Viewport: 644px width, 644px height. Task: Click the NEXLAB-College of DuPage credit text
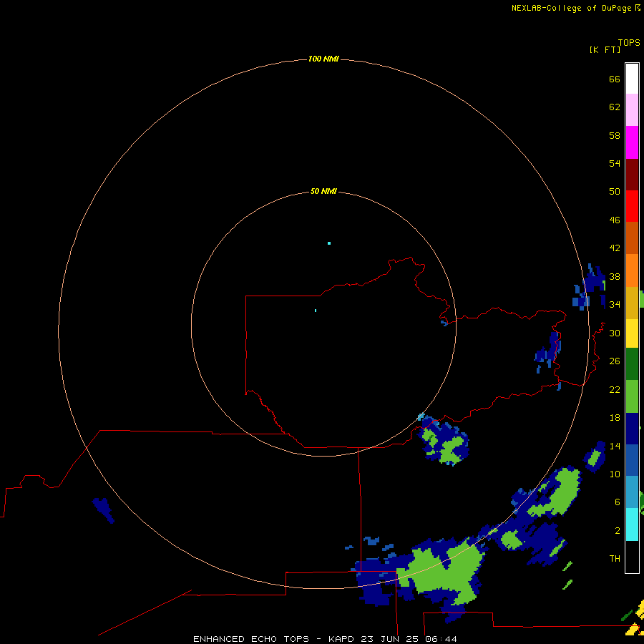[x=571, y=8]
